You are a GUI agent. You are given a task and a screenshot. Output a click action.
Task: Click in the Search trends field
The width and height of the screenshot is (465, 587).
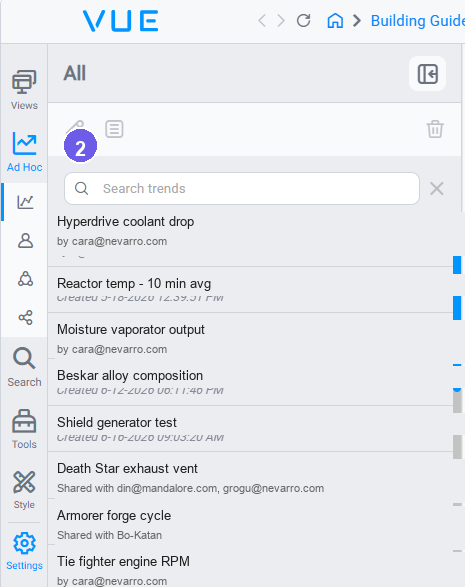click(x=242, y=188)
